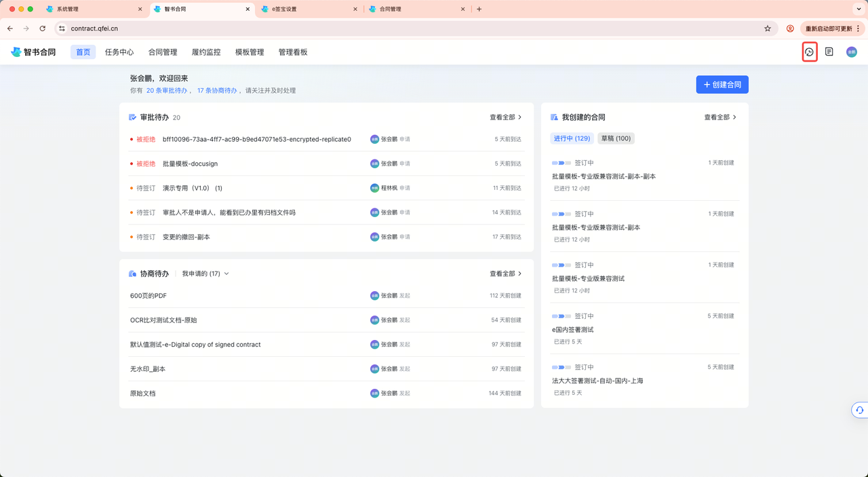868x477 pixels.
Task: Click the 审批待办 panel header icon
Action: (x=133, y=117)
